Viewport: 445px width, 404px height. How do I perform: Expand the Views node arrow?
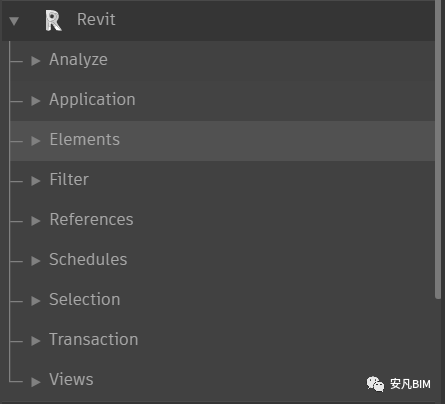tap(36, 382)
